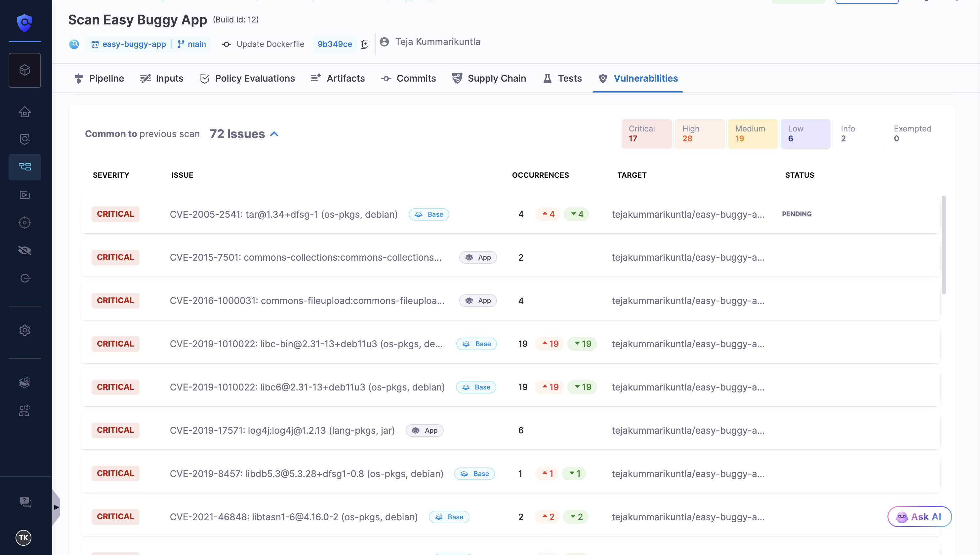This screenshot has width=980, height=555.
Task: Click the Low severity color chip
Action: [805, 134]
